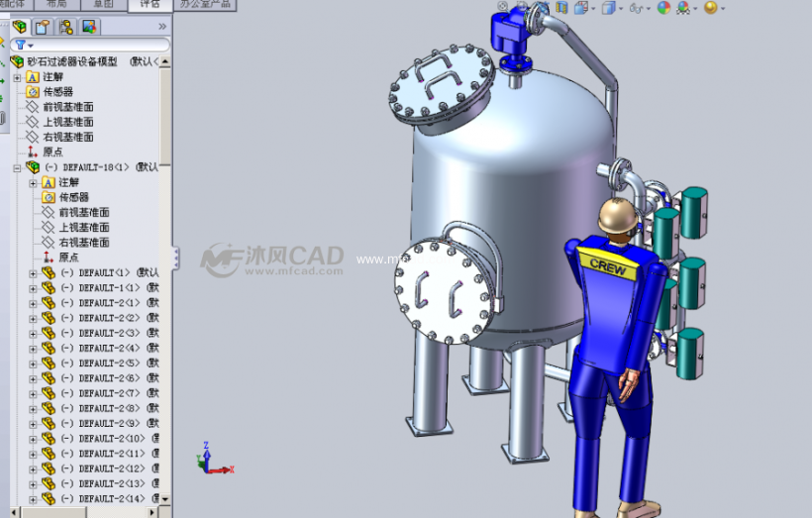The image size is (812, 518).
Task: Switch to the PropertyManager panel tab
Action: (x=42, y=27)
